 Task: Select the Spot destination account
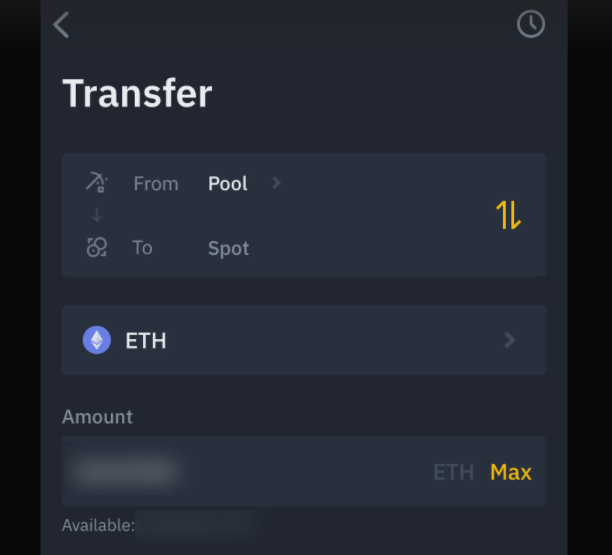click(x=228, y=248)
